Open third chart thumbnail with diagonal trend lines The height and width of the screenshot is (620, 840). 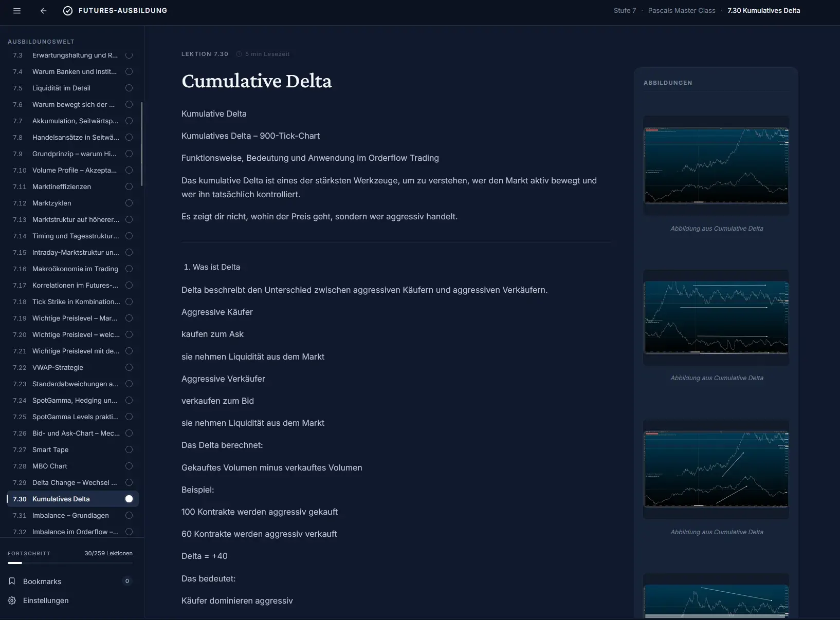[x=716, y=469]
